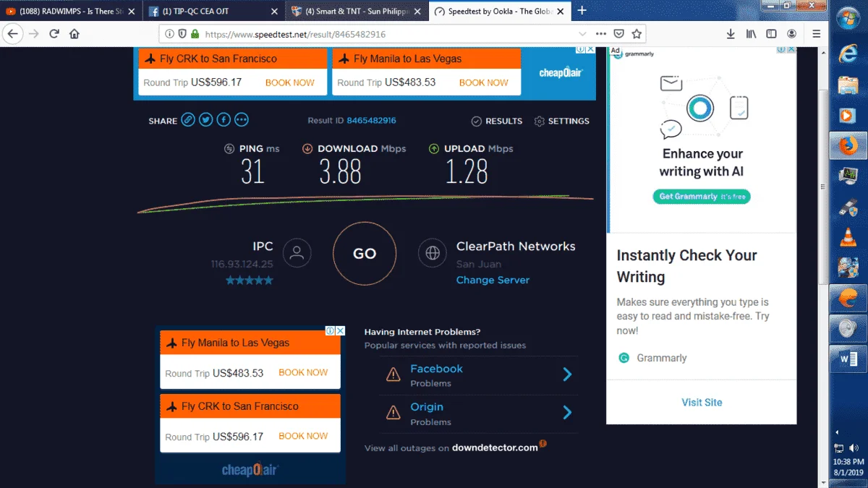Open page actions three-dot menu
This screenshot has width=868, height=488.
(x=601, y=34)
